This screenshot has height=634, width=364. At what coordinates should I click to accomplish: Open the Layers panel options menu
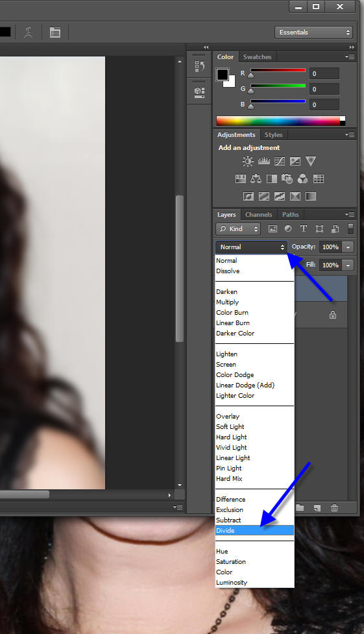coord(350,214)
